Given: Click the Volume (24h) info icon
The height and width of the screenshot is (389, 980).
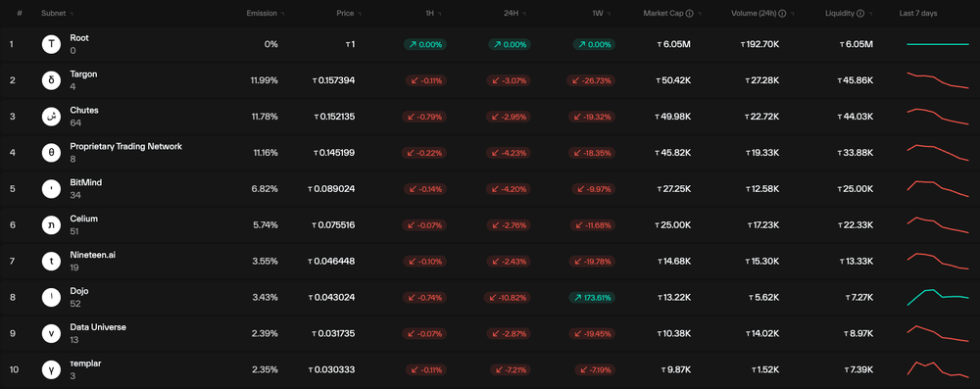Looking at the screenshot, I should [782, 13].
